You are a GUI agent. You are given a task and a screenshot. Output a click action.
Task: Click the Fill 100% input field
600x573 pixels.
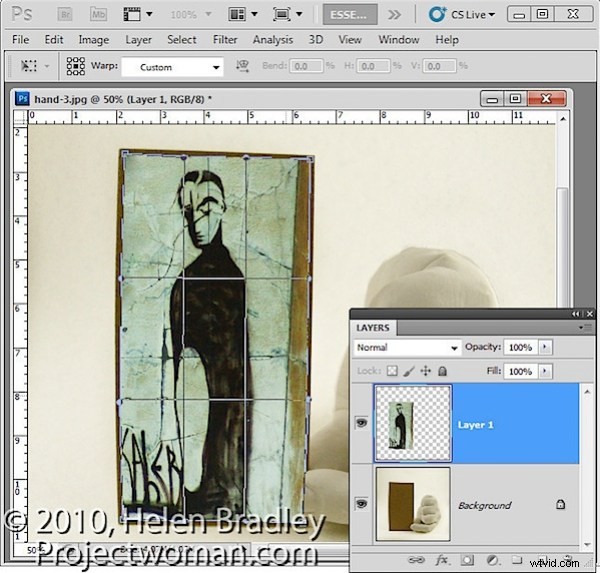click(x=521, y=371)
